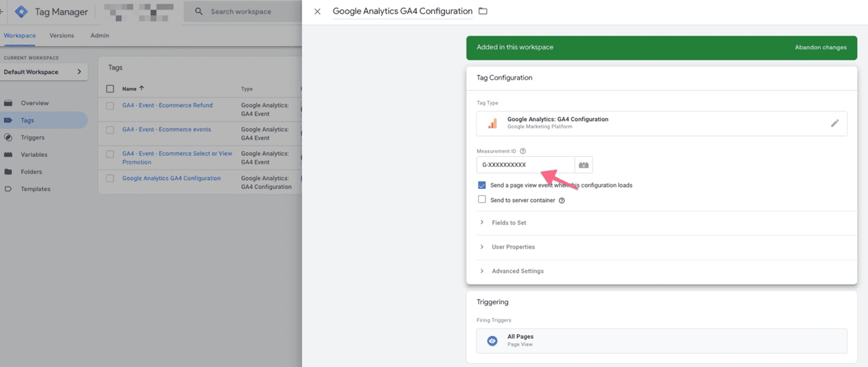Viewport: 868px width, 367px height.
Task: Uncheck Send a page view event checkbox
Action: tap(482, 186)
